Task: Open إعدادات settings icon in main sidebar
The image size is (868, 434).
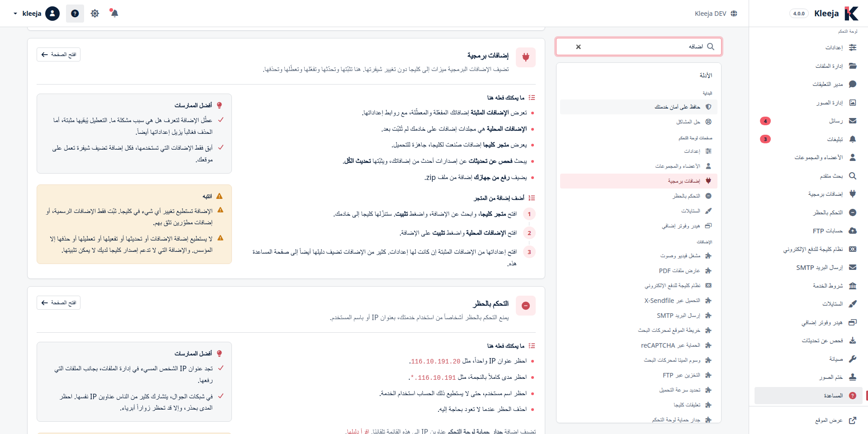Action: pyautogui.click(x=853, y=47)
